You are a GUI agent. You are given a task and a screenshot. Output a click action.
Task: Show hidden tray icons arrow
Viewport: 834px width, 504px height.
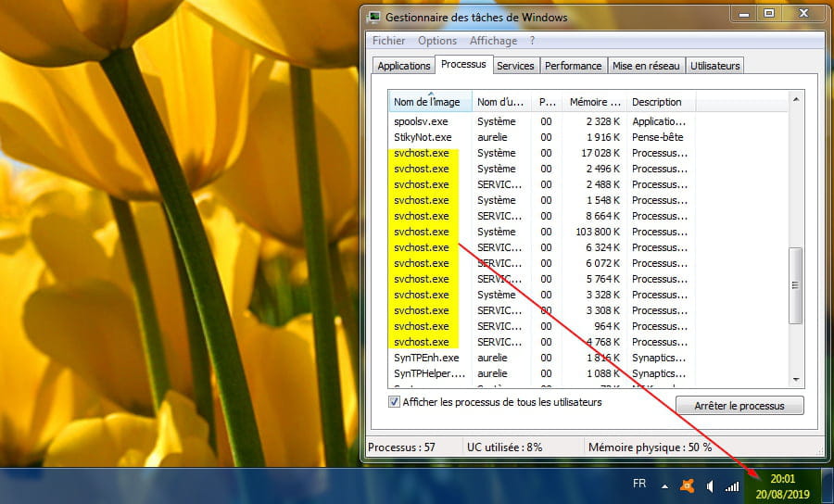click(664, 486)
